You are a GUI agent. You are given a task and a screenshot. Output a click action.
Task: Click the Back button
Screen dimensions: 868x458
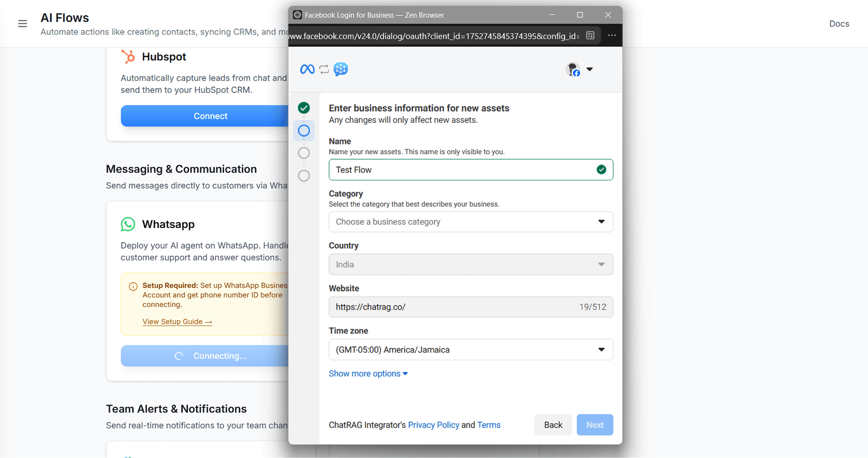(552, 425)
